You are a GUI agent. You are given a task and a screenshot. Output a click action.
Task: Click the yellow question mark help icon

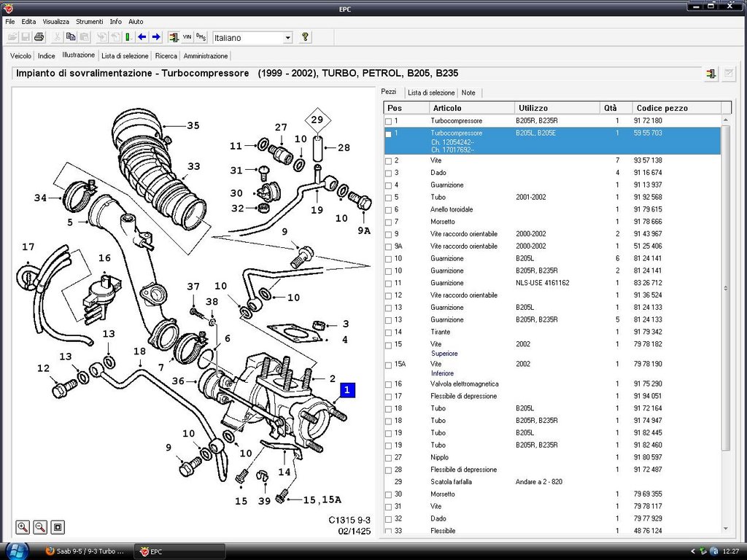coord(305,37)
